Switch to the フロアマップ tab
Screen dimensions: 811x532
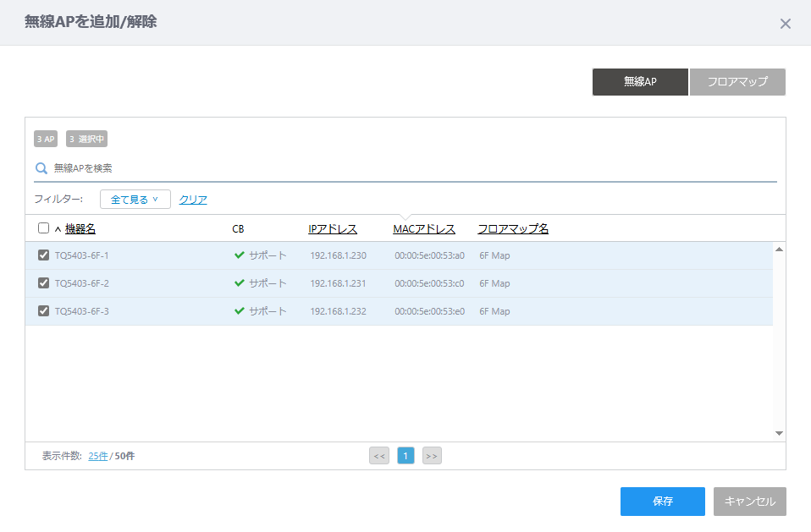[737, 81]
